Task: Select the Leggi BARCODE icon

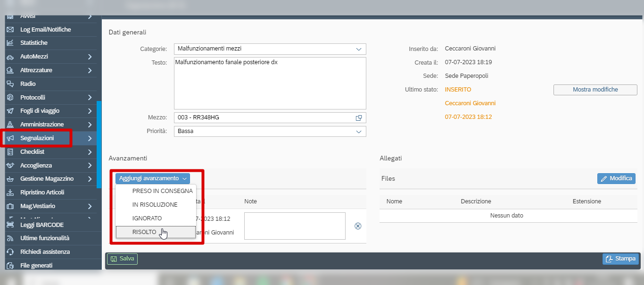Action: coord(10,225)
